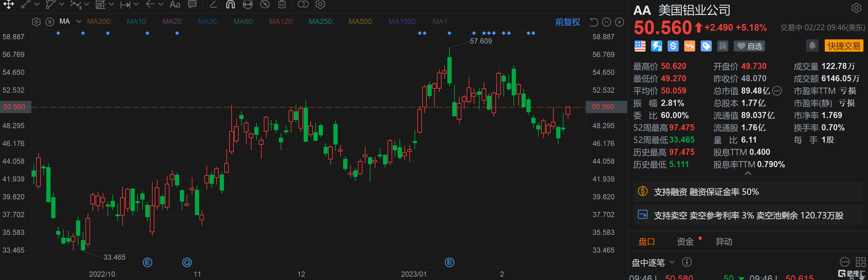868x280 pixels.
Task: Open polygon shape tool dropdown arrow
Action: pos(62,4)
